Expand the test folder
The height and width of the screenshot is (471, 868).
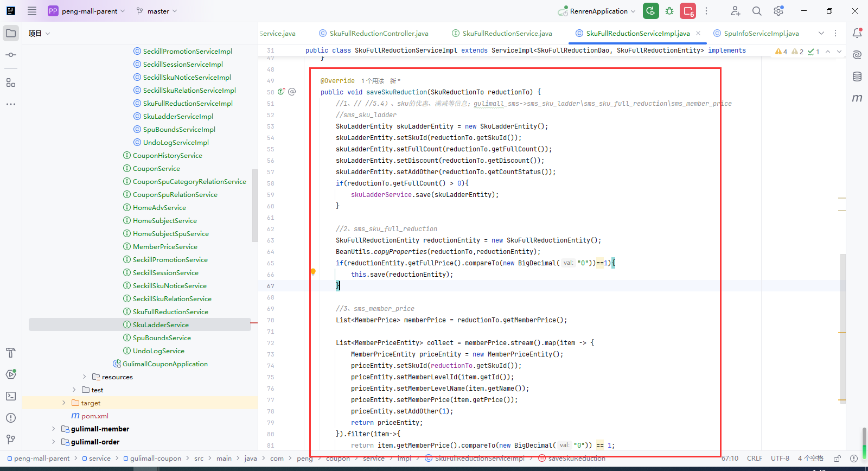[74, 390]
